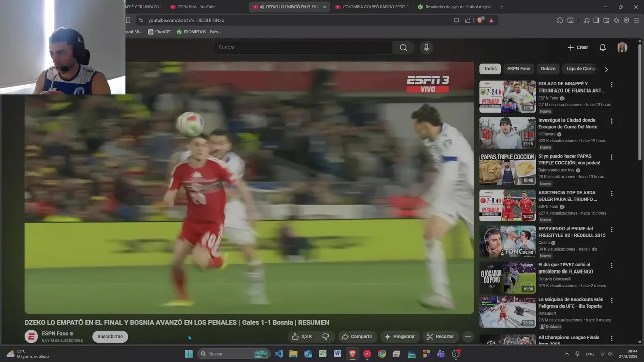Show hidden system tray icons
The image size is (644, 362).
point(567,354)
